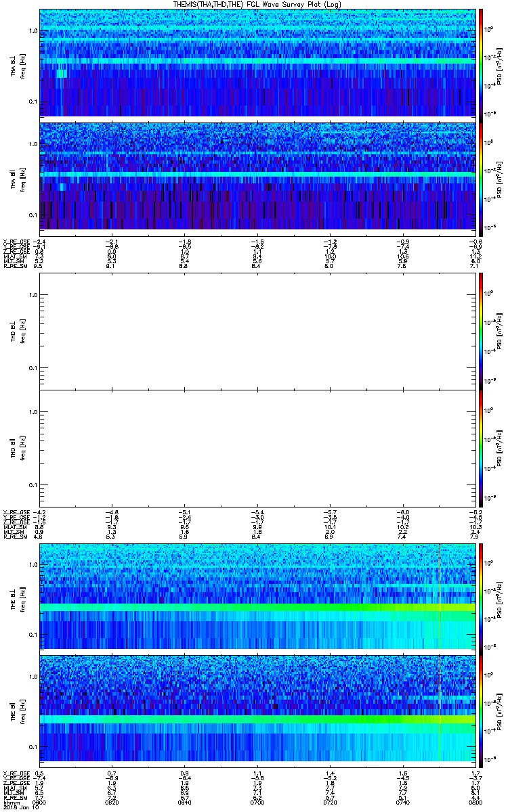The width and height of the screenshot is (508, 812).
Task: Click the 0620 time tick label
Action: [112, 802]
